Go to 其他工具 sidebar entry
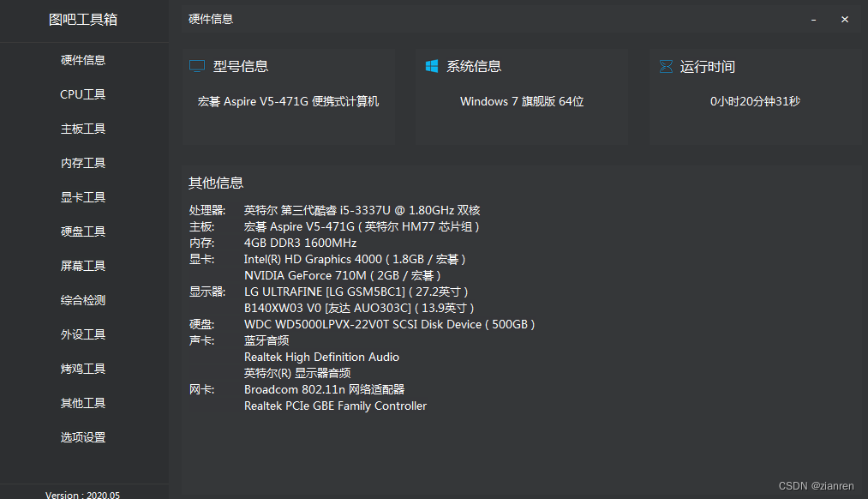The image size is (868, 499). (x=83, y=403)
